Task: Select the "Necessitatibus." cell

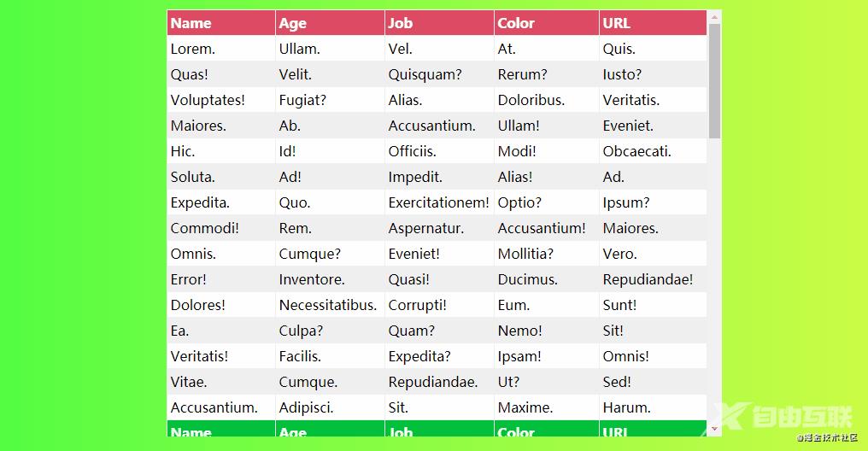Action: click(328, 305)
